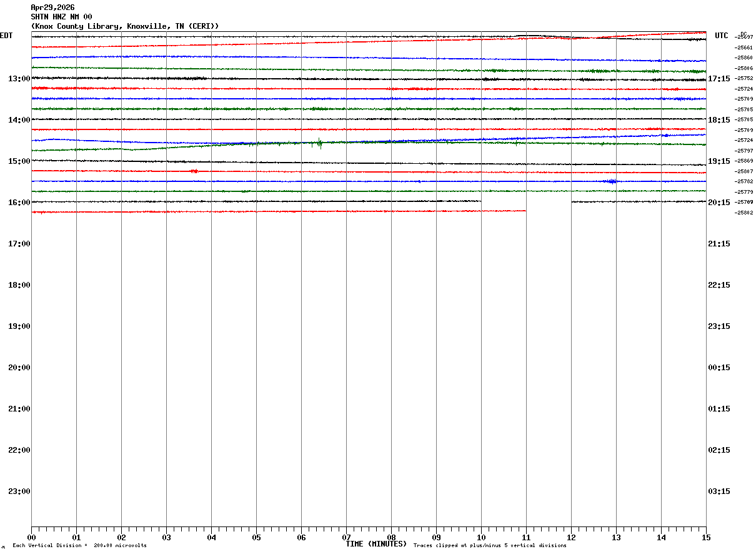The height and width of the screenshot is (554, 756).
Task: Click the 02:15 UTC time label
Action: 719,450
